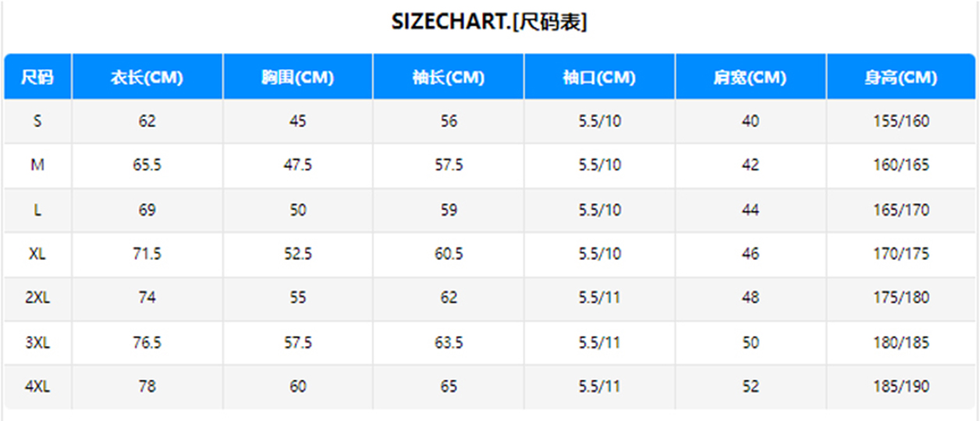This screenshot has width=980, height=421.
Task: Click the SIZECHART.[尺码表] title
Action: click(489, 23)
